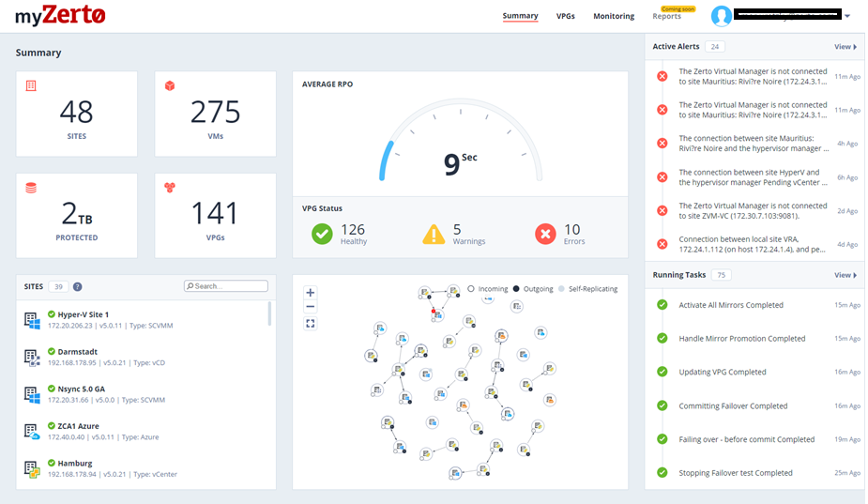Click the Sites search field

tap(226, 285)
